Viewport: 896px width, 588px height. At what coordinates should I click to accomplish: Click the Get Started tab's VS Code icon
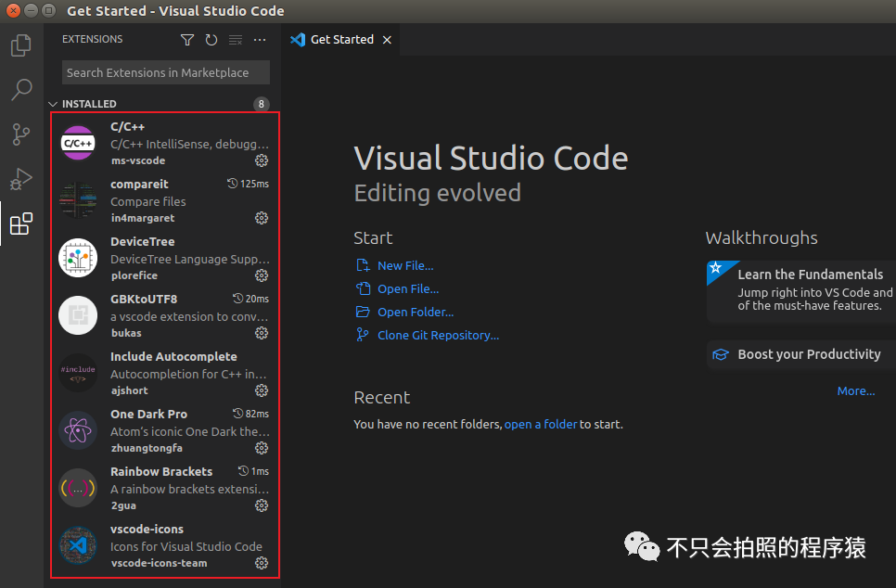[x=298, y=40]
